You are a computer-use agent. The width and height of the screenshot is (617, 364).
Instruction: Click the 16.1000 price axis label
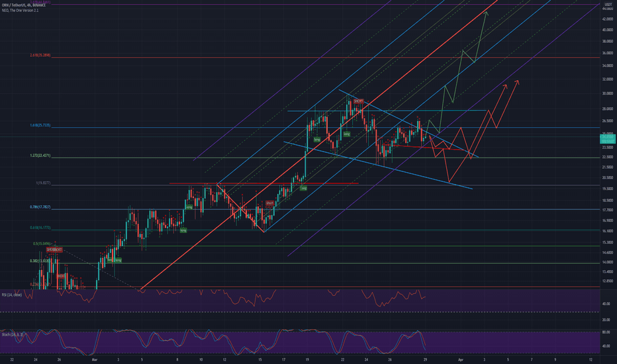[608, 232]
